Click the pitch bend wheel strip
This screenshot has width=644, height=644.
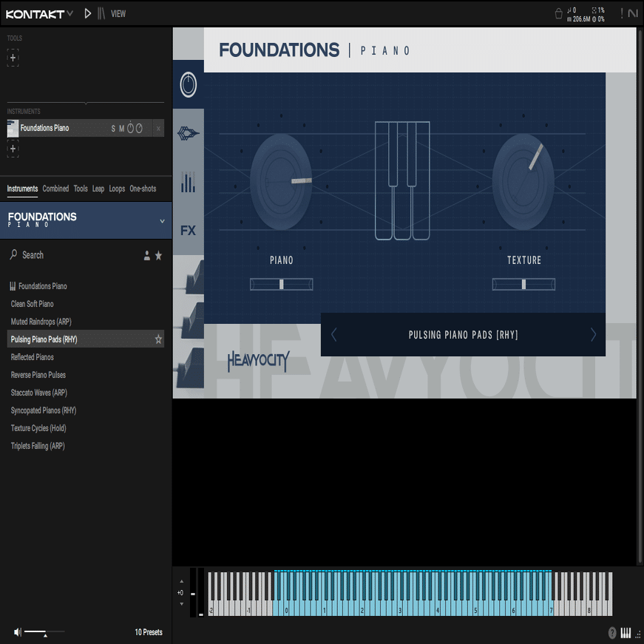pos(193,593)
